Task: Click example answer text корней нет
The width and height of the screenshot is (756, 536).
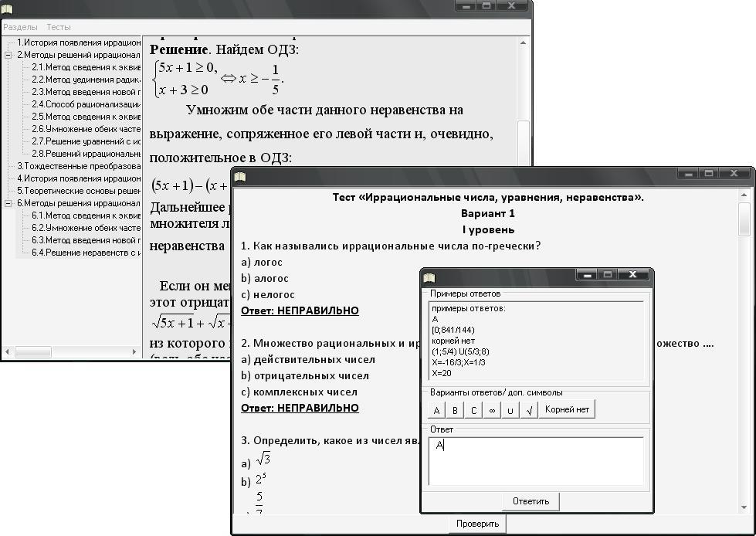Action: [453, 341]
